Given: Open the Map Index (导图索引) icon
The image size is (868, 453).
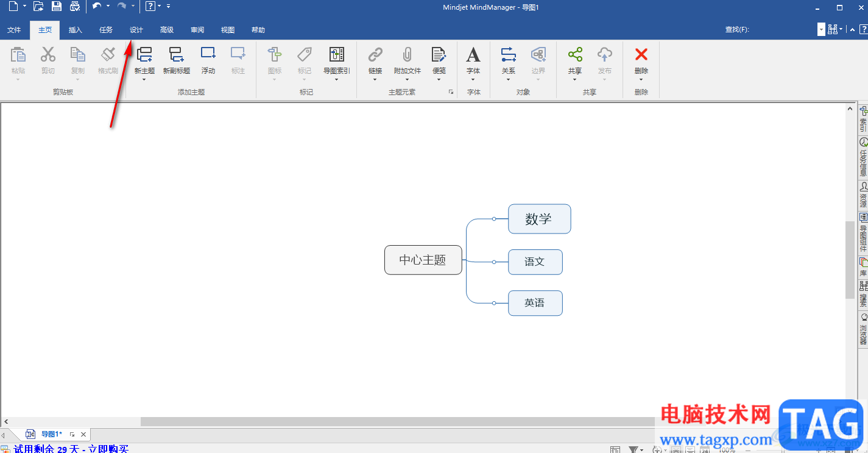Looking at the screenshot, I should click(337, 55).
